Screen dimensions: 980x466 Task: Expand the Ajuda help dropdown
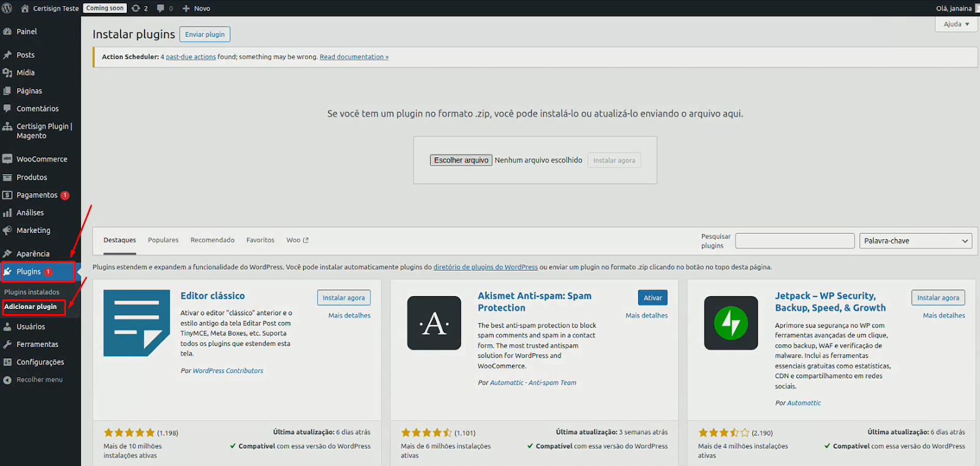coord(956,24)
